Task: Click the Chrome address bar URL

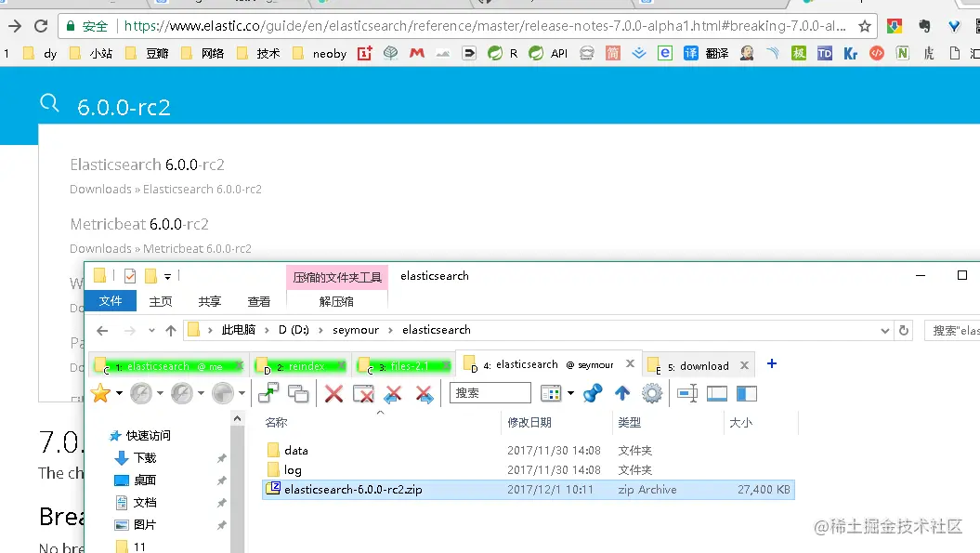Action: click(x=484, y=26)
